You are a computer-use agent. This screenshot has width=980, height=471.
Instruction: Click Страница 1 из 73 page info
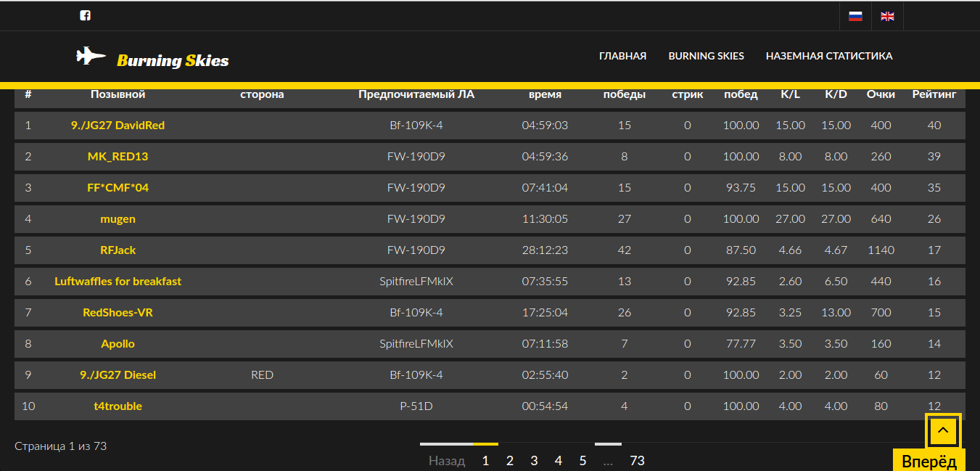61,446
